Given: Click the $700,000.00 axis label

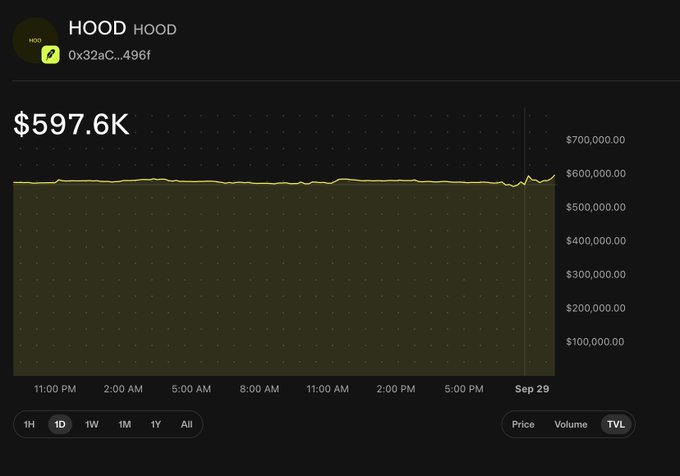Looking at the screenshot, I should [x=595, y=140].
